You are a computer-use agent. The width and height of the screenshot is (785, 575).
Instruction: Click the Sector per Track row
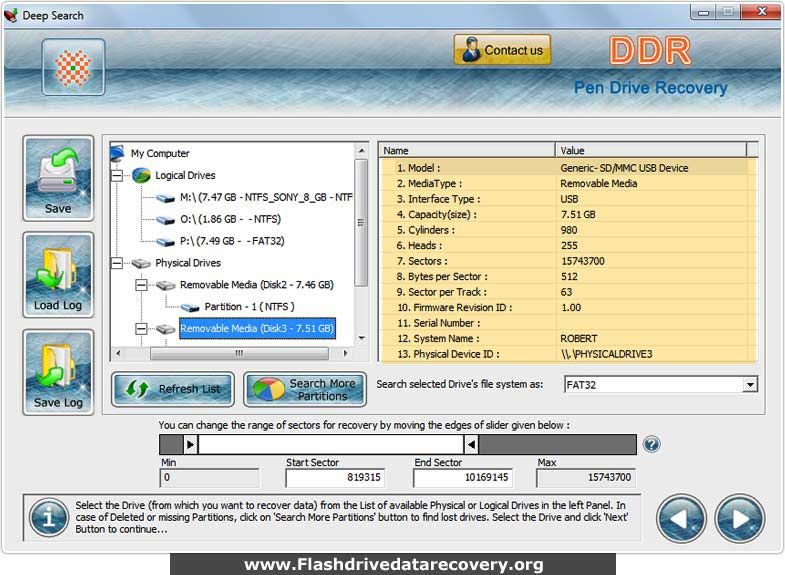[x=568, y=292]
